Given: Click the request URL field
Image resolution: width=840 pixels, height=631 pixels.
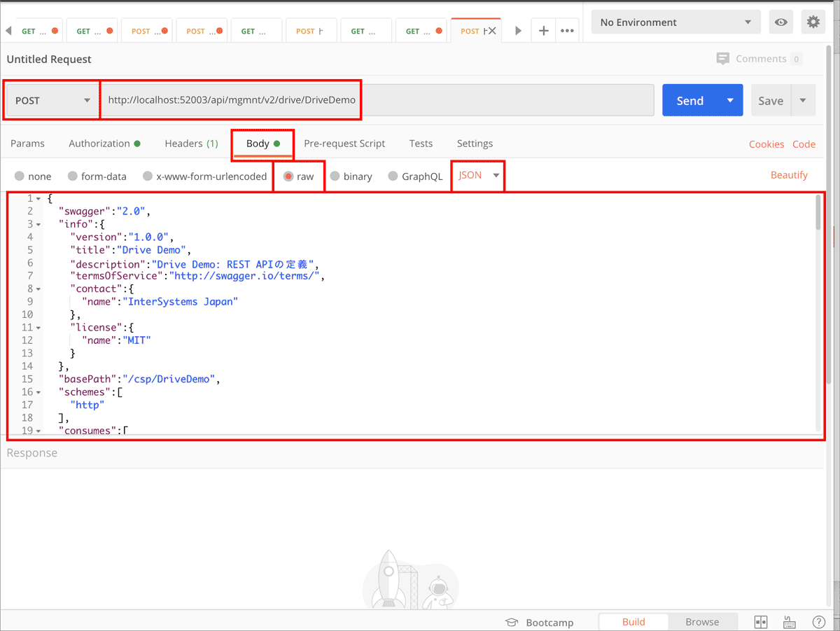Looking at the screenshot, I should [378, 100].
